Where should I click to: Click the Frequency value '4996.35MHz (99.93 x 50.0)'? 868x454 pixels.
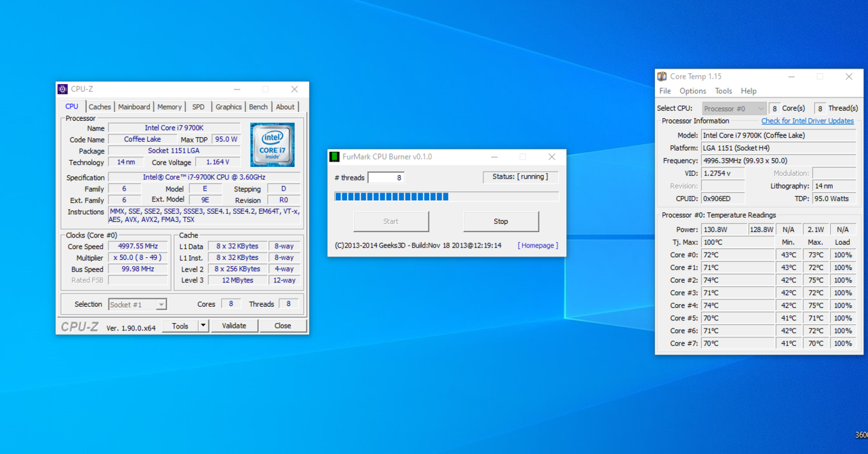778,161
